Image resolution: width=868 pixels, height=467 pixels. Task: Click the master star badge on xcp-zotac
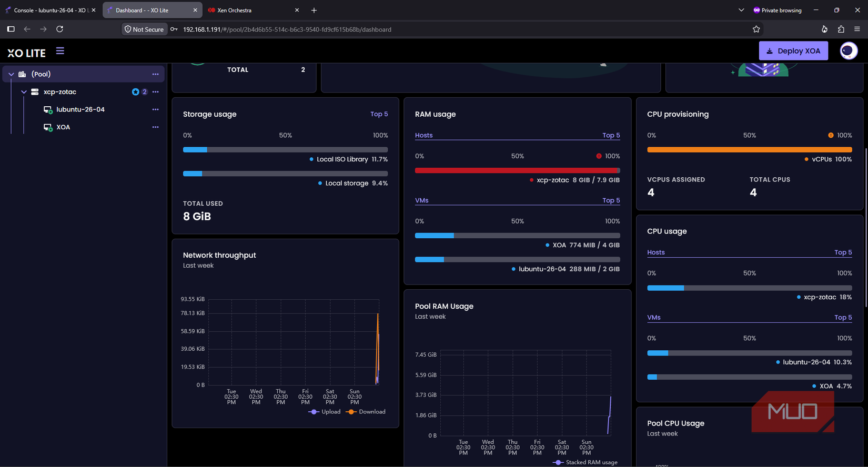click(x=135, y=92)
